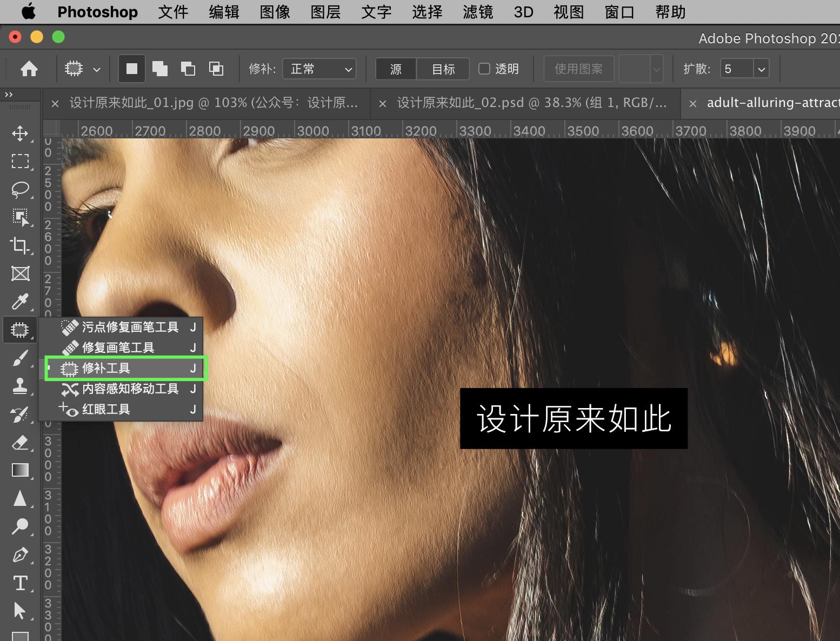
Task: Enable the 透明 checkbox
Action: (484, 69)
